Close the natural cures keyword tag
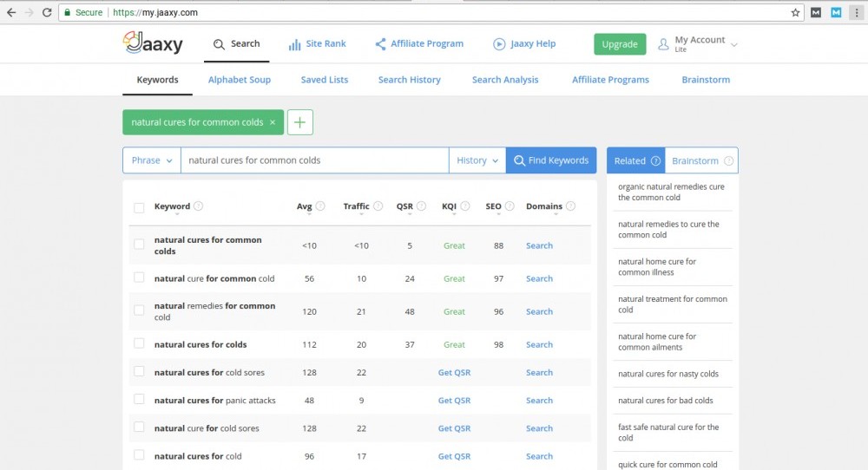 coord(273,122)
